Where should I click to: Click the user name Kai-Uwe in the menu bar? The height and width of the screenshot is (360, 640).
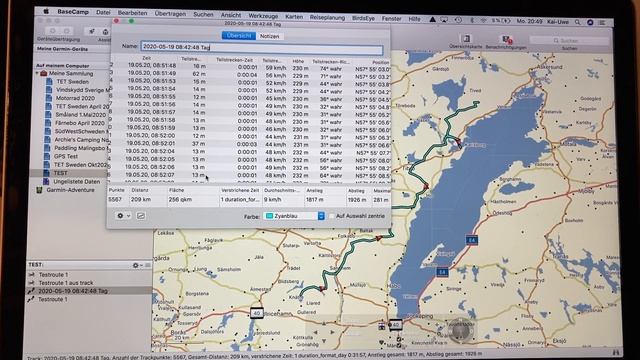click(558, 22)
